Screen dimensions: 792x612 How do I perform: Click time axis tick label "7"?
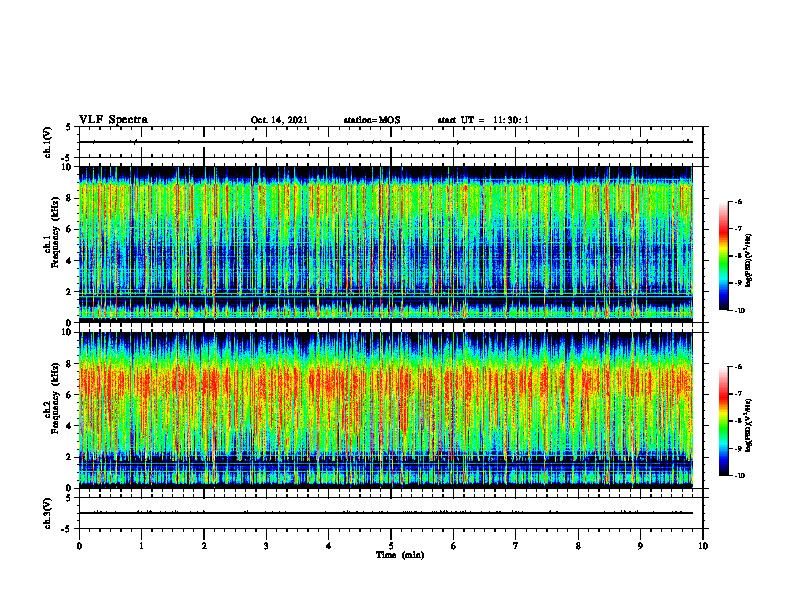[516, 546]
